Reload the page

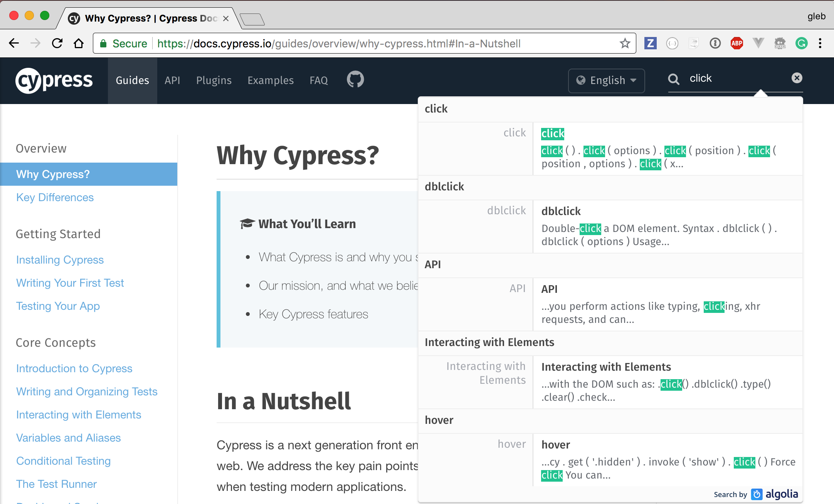coord(57,43)
